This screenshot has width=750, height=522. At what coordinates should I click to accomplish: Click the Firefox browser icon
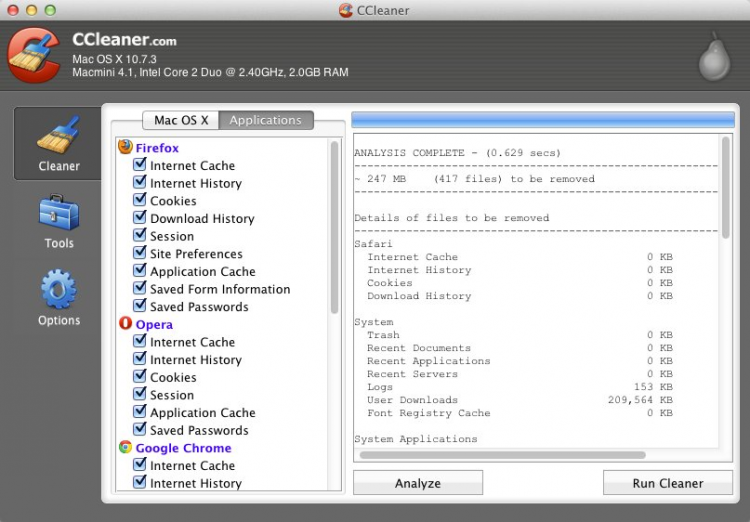[125, 147]
